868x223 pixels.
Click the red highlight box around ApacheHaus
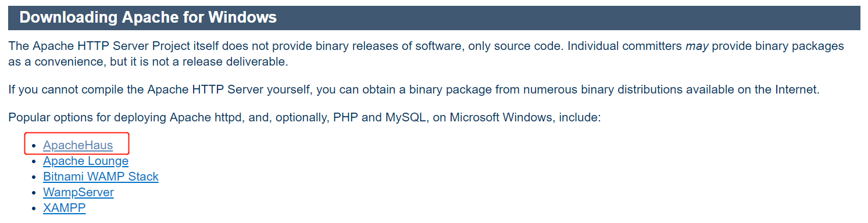(76, 143)
